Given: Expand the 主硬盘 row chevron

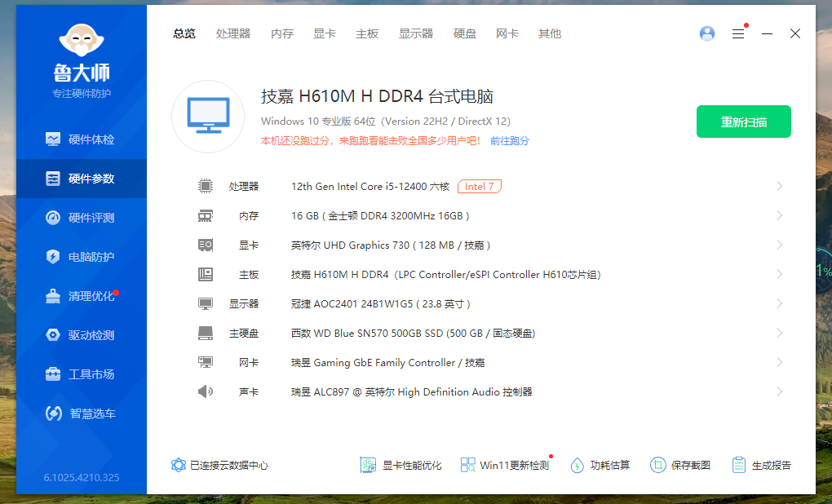Looking at the screenshot, I should click(x=780, y=333).
